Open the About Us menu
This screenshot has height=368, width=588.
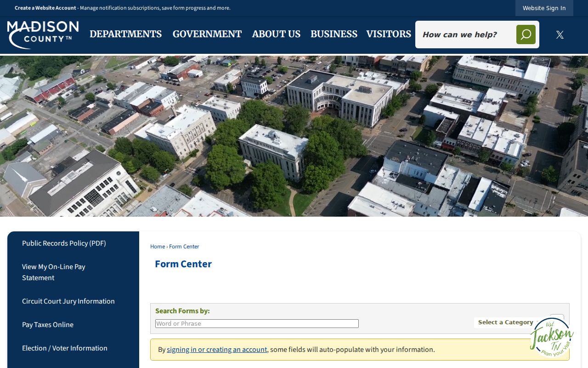pos(276,34)
